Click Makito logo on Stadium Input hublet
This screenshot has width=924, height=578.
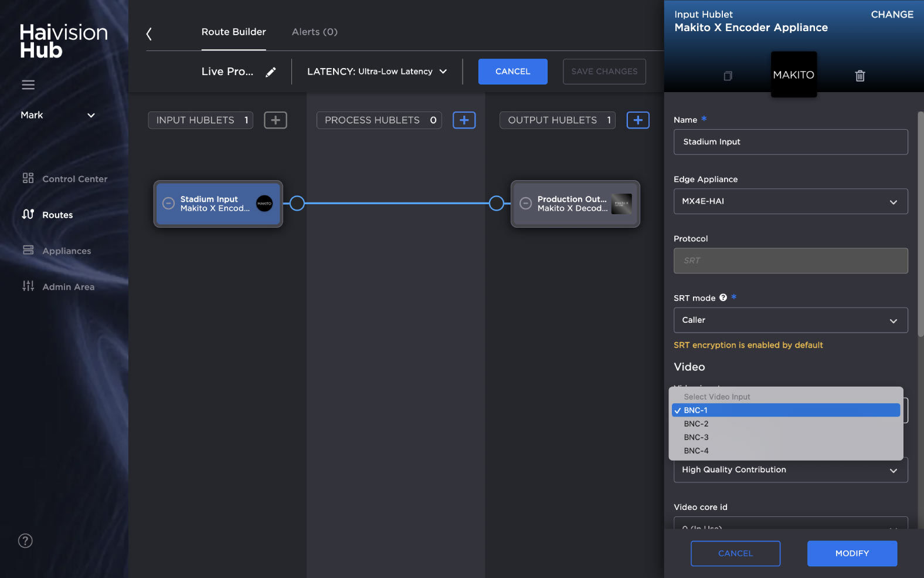264,204
